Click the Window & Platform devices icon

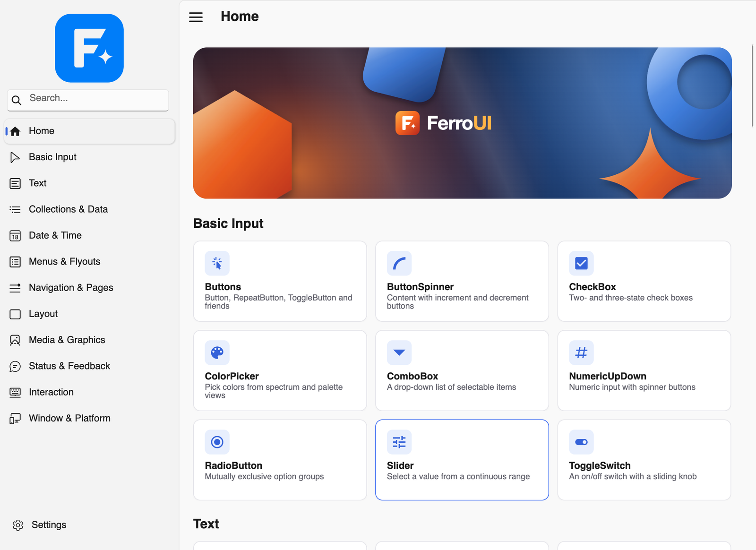click(x=15, y=419)
